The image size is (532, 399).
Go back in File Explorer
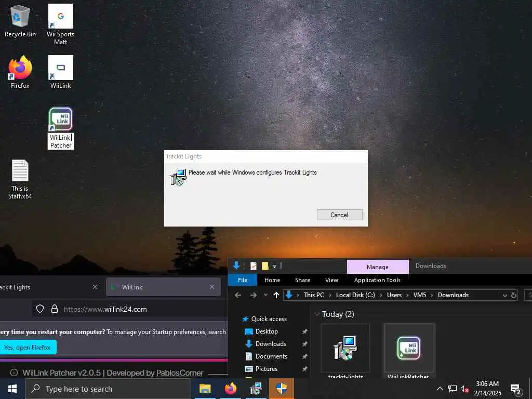click(238, 295)
